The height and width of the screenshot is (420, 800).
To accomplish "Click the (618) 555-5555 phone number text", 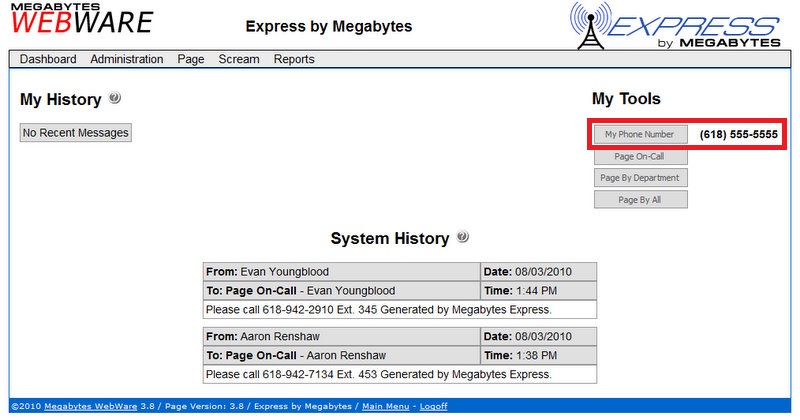I will (x=738, y=134).
